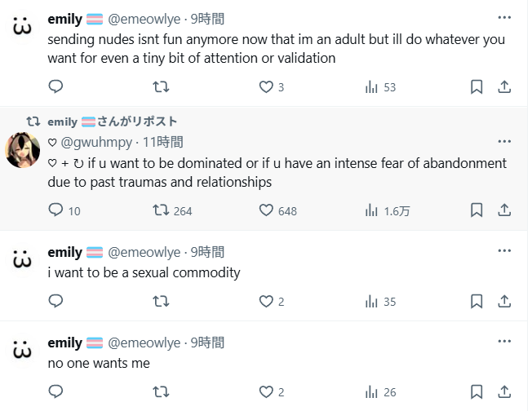Open emily avatar on last post
This screenshot has width=532, height=411.
click(x=22, y=351)
